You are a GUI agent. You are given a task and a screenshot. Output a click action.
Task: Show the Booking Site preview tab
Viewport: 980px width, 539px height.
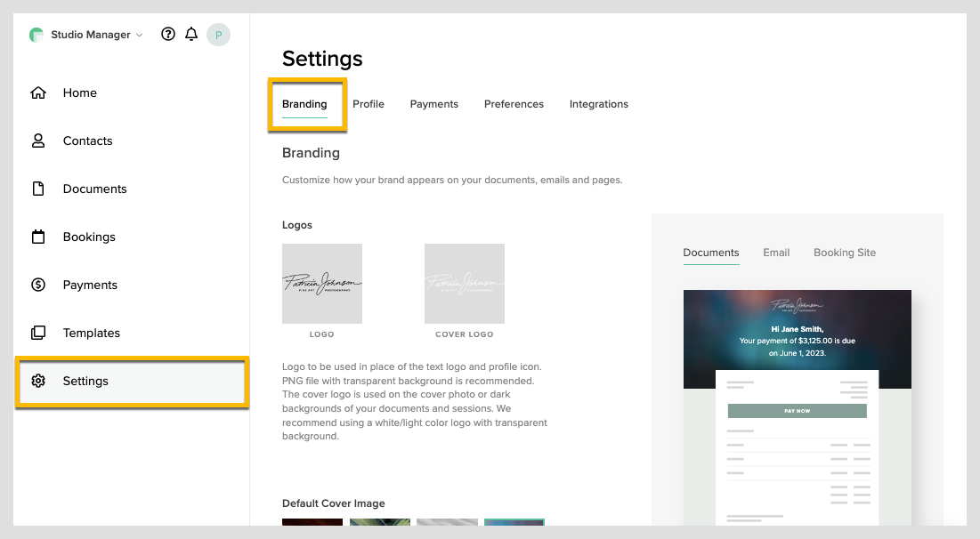tap(845, 253)
